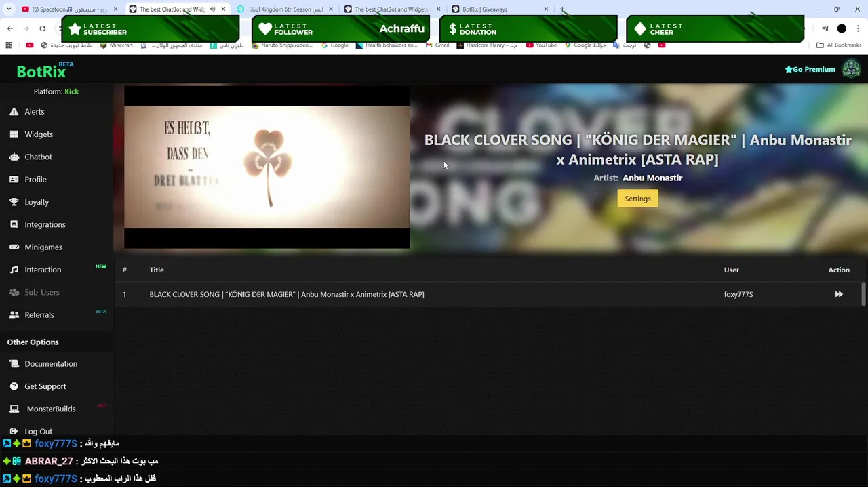
Task: Click ABRAR_27 username in chat overlay
Action: pyautogui.click(x=49, y=461)
